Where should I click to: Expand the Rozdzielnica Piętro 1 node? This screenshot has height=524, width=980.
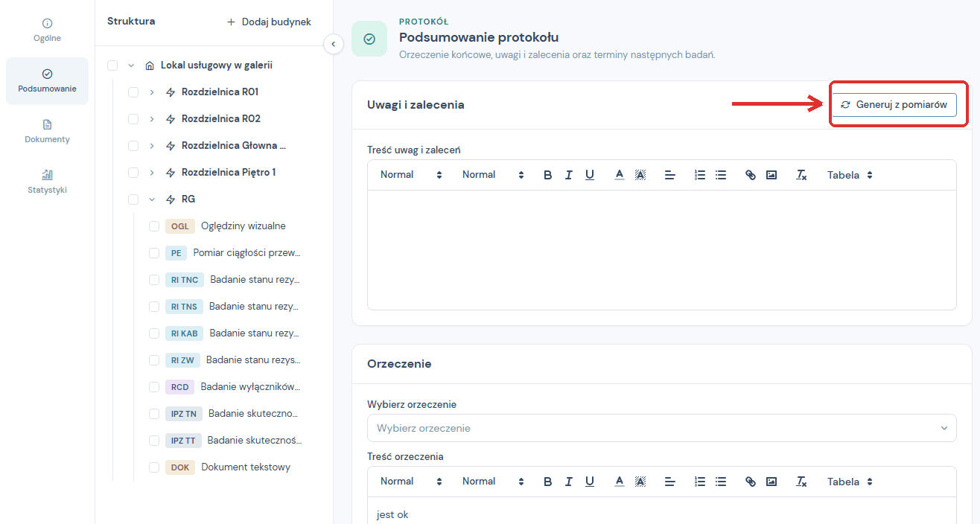click(152, 173)
